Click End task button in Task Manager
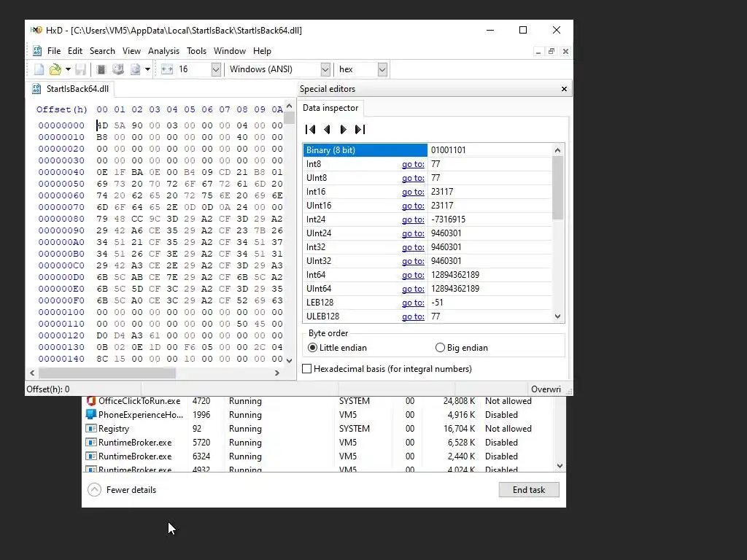747x560 pixels. [529, 489]
